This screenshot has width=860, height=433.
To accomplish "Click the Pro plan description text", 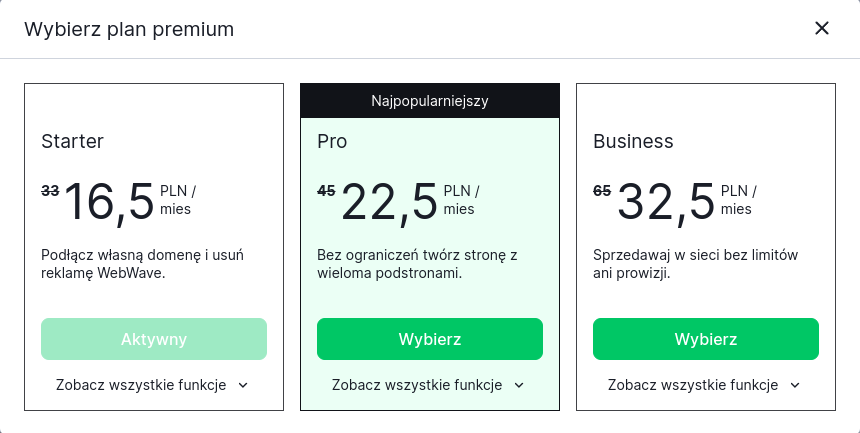I will tap(416, 263).
